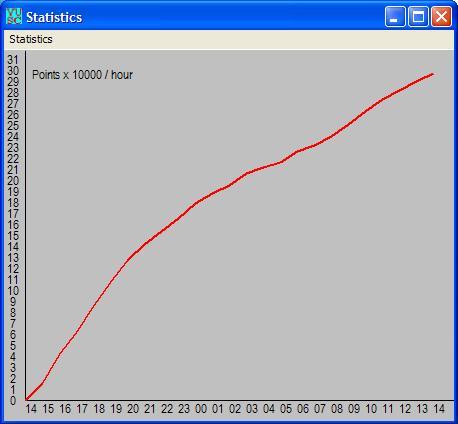Screen dimensions: 458x424
Task: Click hour label 18 on x-axis
Action: coord(99,409)
